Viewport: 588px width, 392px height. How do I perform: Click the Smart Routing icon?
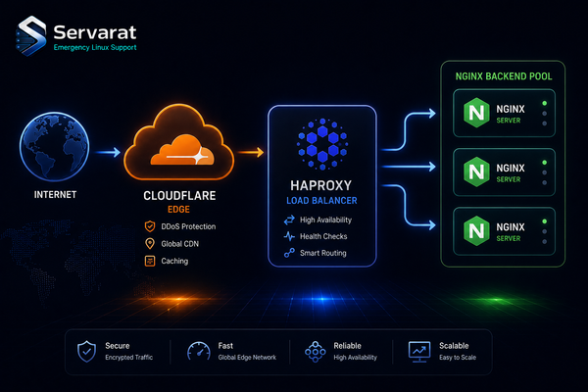(x=289, y=253)
